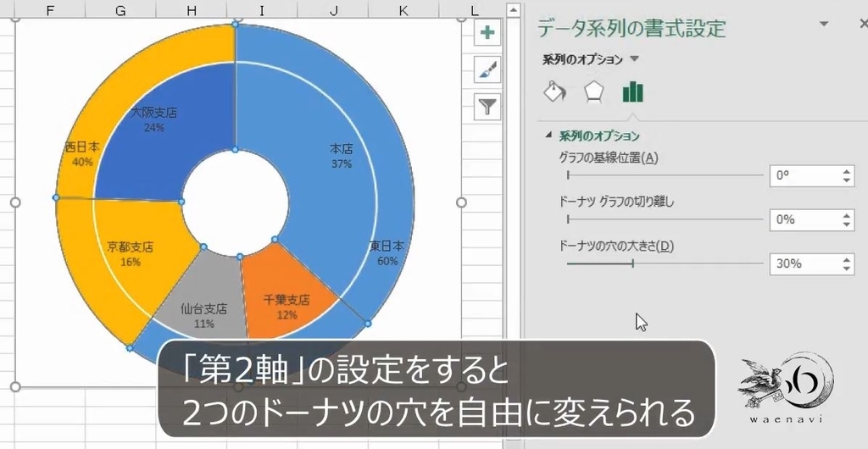This screenshot has width=868, height=449.
Task: Click the chart's right middle resize handle
Action: pyautogui.click(x=461, y=202)
